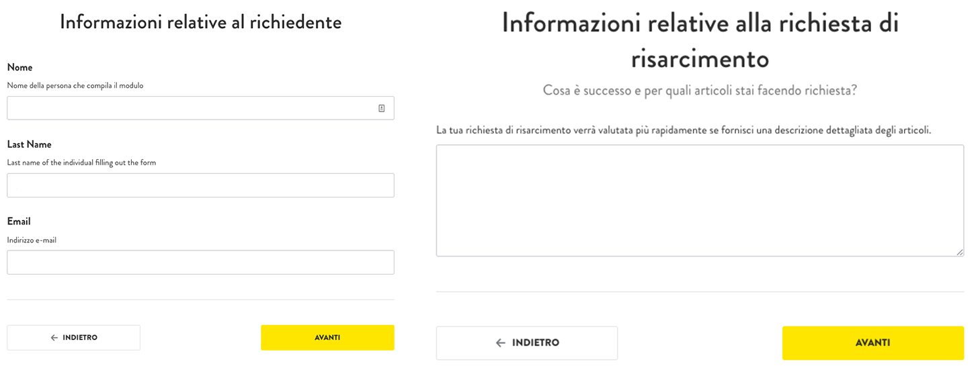This screenshot has height=366, width=980.
Task: Click the left arrow icon beside small INDIETRO
Action: pos(54,338)
